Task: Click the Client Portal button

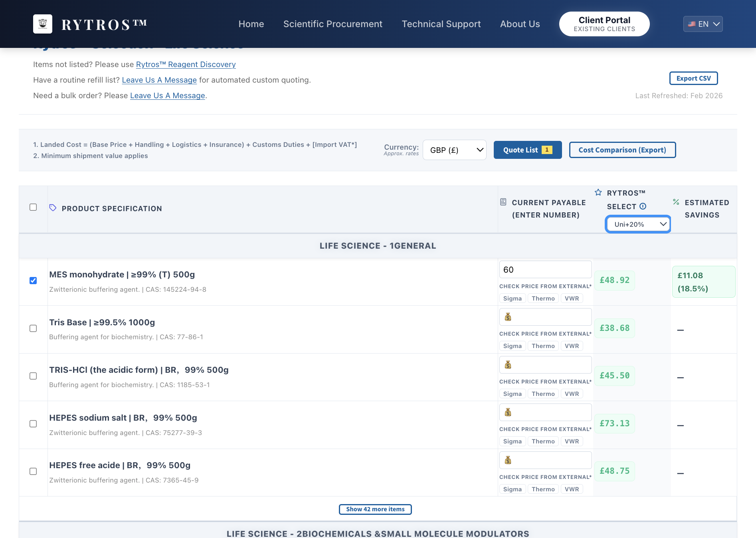Action: tap(604, 24)
